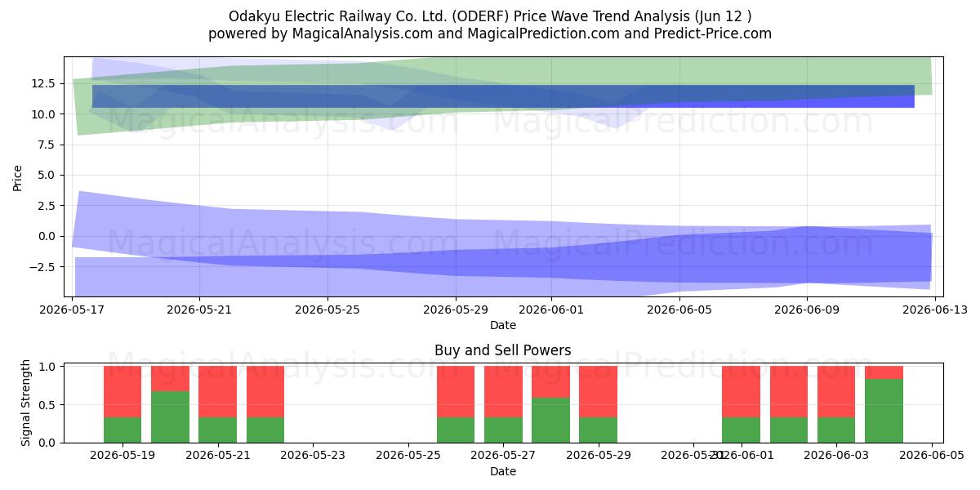Click the red segment of the 2026-05-19 bar
The height and width of the screenshot is (490, 980).
[x=122, y=392]
